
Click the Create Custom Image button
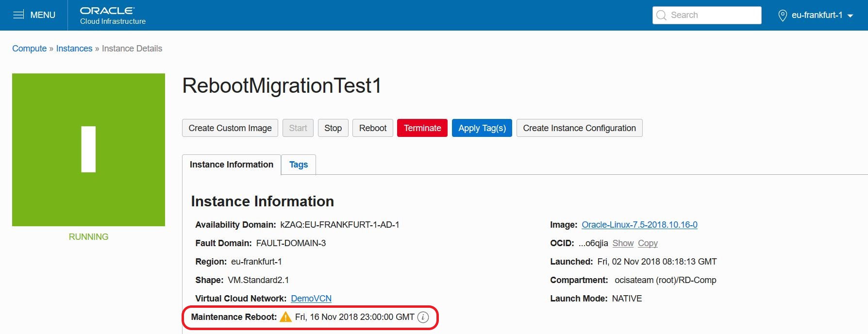click(x=230, y=128)
